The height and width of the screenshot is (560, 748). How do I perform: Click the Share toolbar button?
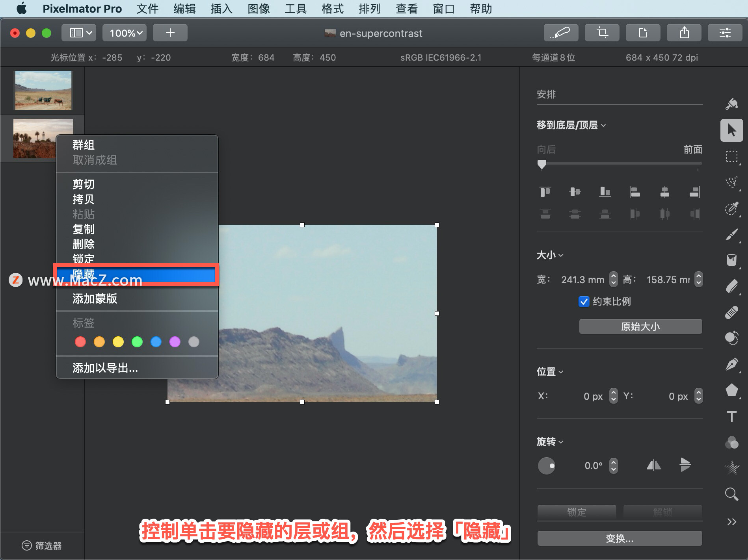coord(684,33)
